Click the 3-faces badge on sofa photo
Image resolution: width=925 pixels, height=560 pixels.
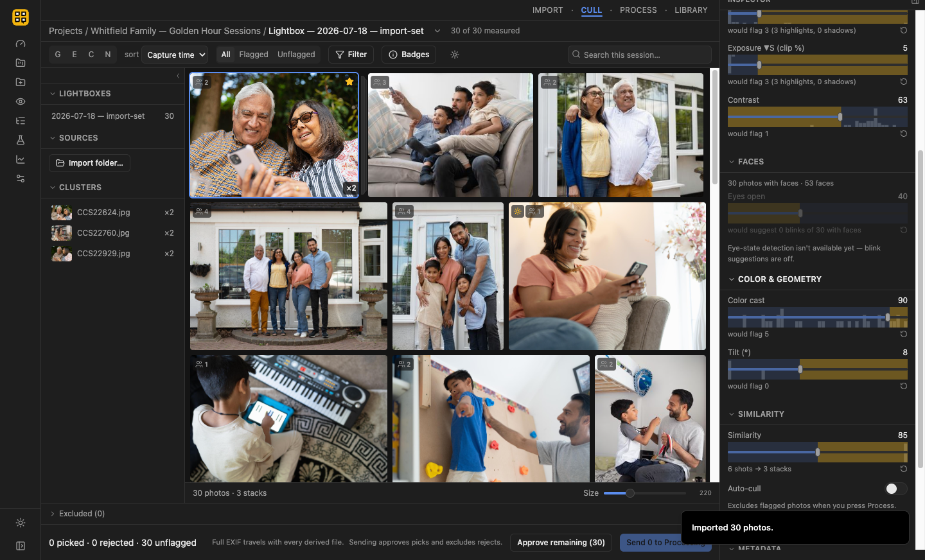(x=380, y=82)
